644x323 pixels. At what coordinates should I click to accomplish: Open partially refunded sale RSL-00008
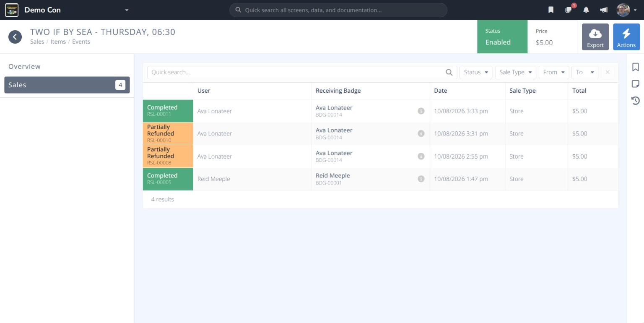168,156
